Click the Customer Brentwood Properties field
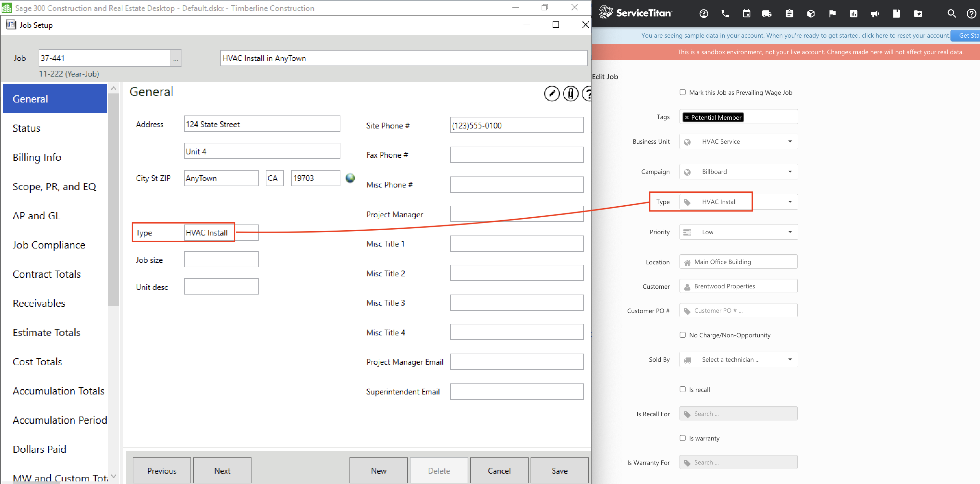Screen dimensions: 980x484 pyautogui.click(x=738, y=286)
